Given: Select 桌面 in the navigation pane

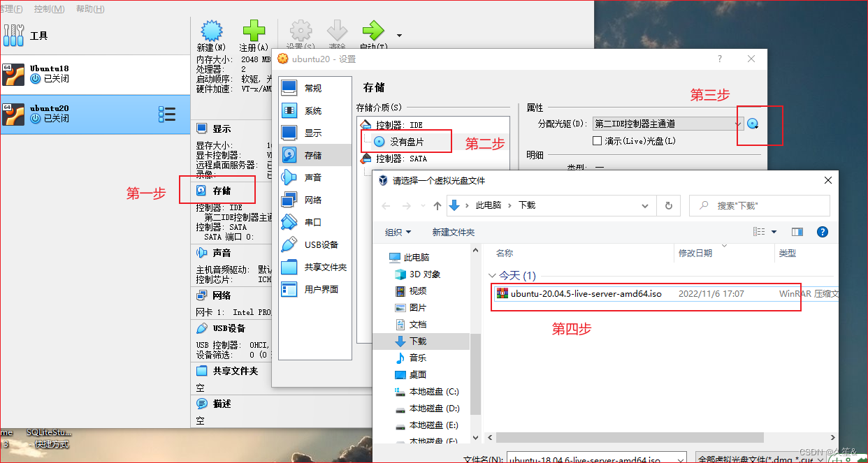Looking at the screenshot, I should 418,374.
